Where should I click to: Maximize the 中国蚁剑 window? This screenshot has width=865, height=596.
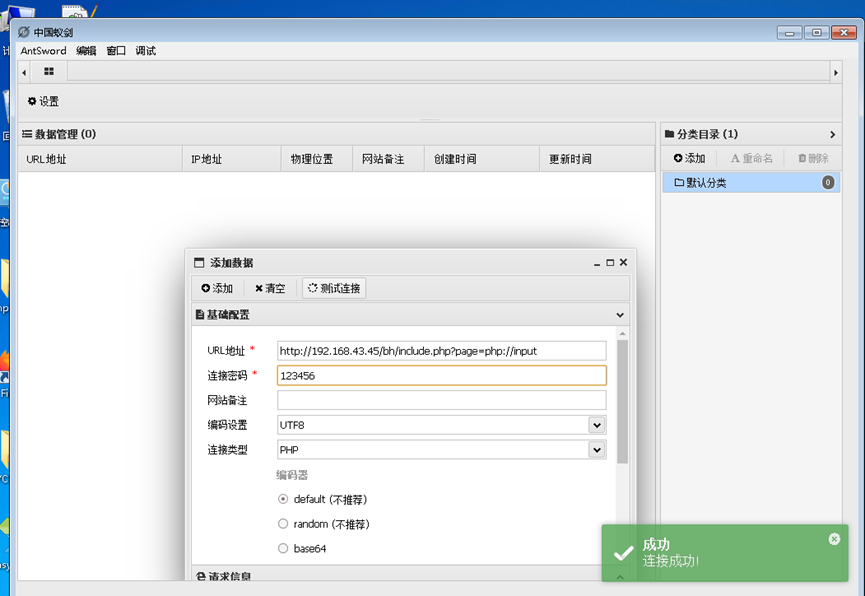[x=816, y=33]
